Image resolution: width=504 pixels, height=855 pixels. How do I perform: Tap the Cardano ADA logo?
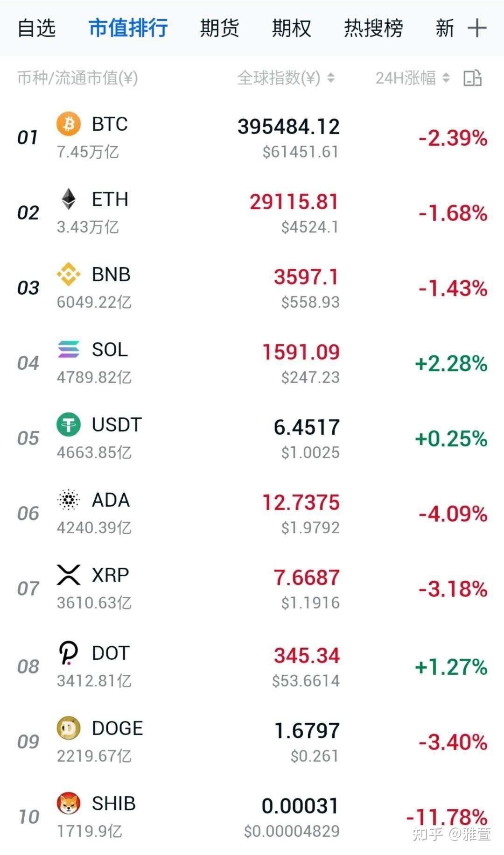69,500
